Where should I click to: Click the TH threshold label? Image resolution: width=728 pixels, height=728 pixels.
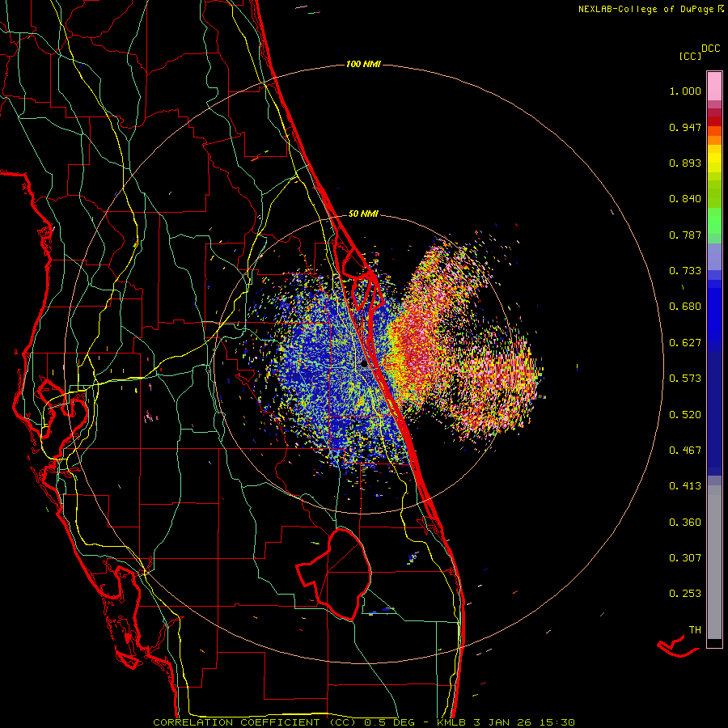click(x=695, y=629)
